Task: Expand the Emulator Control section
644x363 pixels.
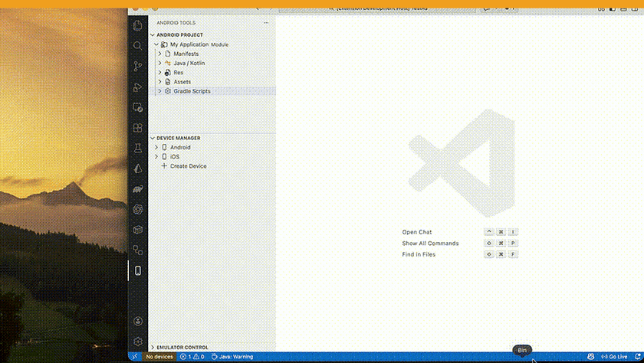Action: [x=153, y=348]
